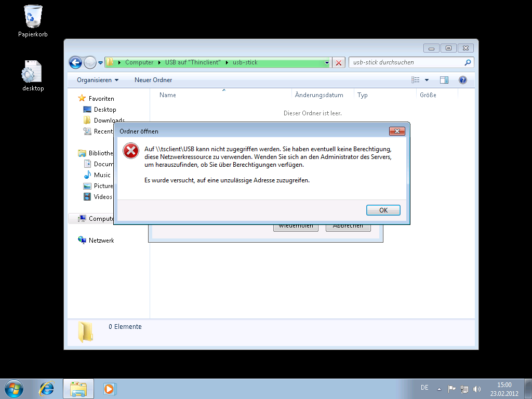The image size is (532, 399).
Task: Click Neuer Ordner in toolbar
Action: pyautogui.click(x=153, y=80)
